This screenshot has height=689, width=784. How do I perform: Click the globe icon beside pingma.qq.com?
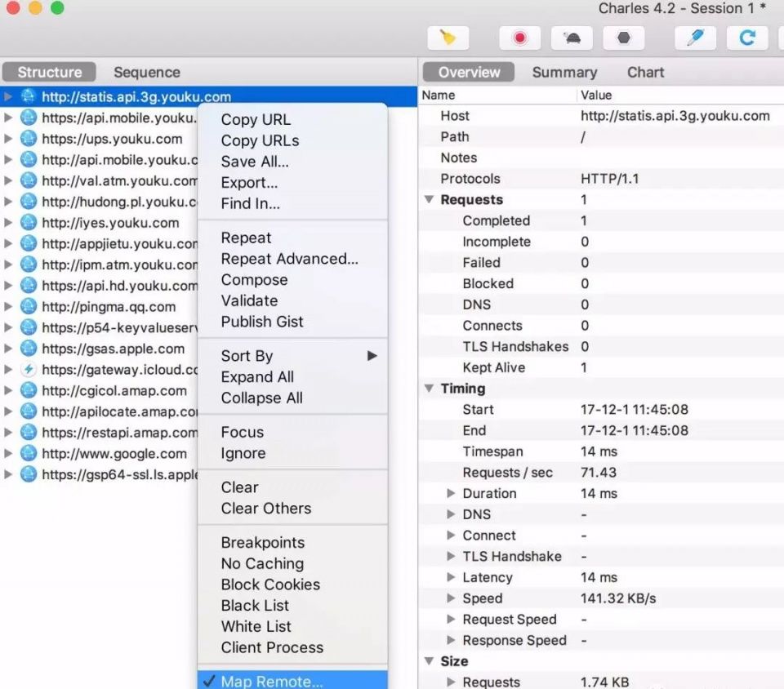tap(29, 307)
